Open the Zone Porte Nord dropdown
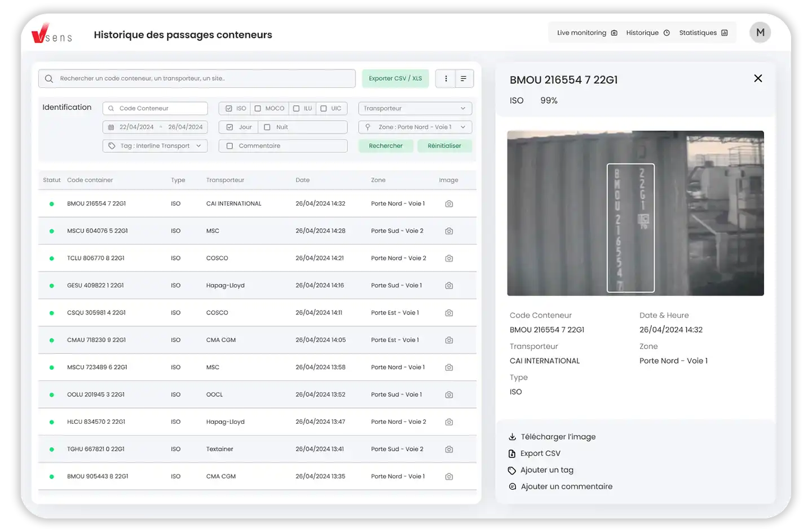The image size is (812, 532). click(415, 127)
